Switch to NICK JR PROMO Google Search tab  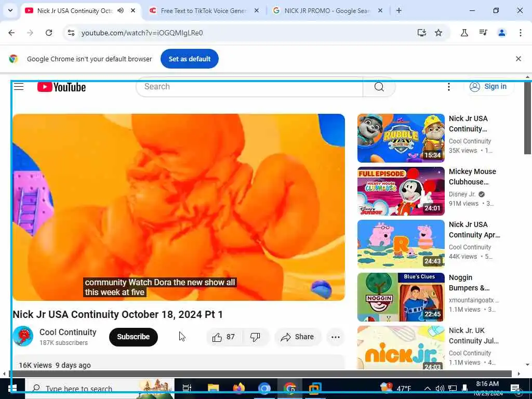[x=326, y=10]
